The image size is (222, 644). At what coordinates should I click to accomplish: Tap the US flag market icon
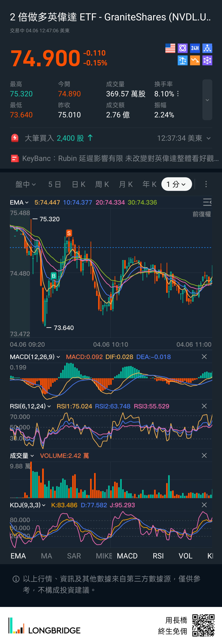click(170, 48)
